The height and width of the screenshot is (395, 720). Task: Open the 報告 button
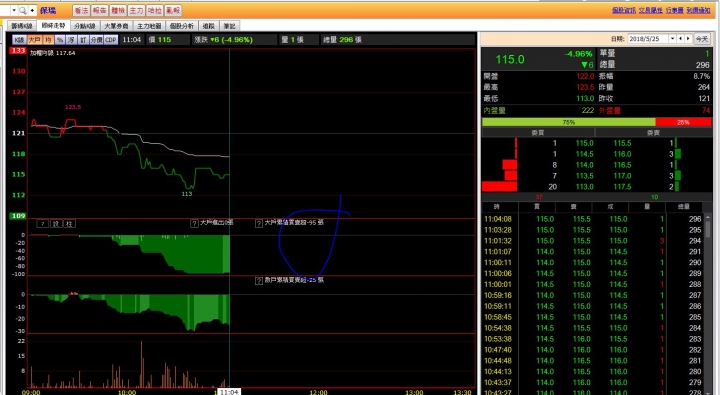(x=100, y=10)
